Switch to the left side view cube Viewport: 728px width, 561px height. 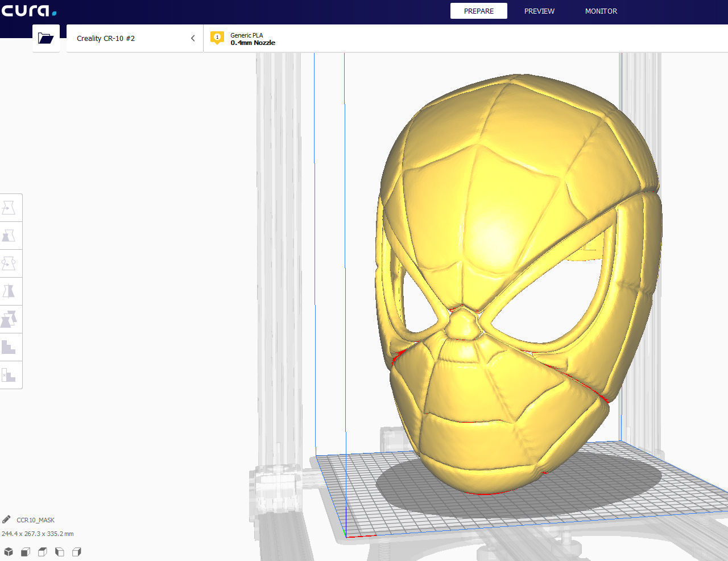tap(60, 552)
